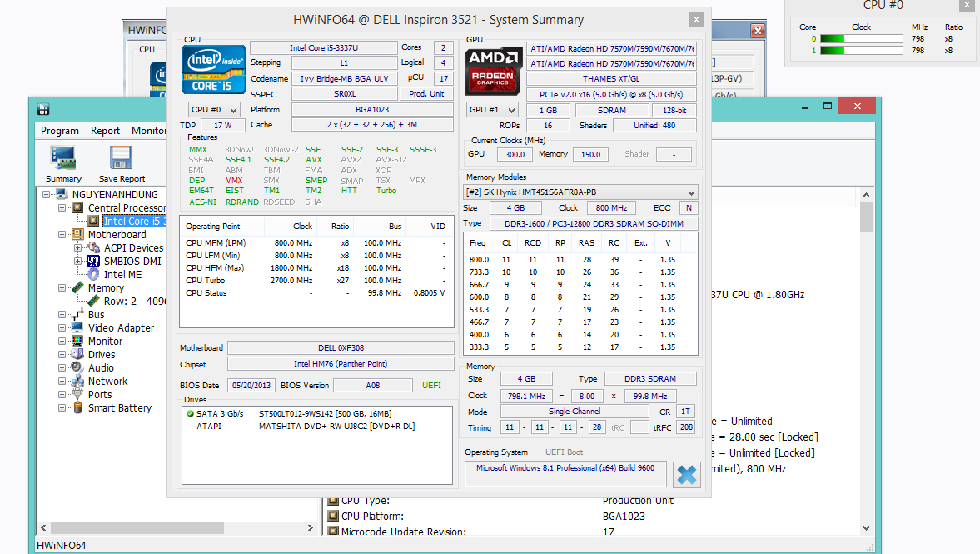
Task: Expand the Video Adapter tree node
Action: tap(62, 327)
